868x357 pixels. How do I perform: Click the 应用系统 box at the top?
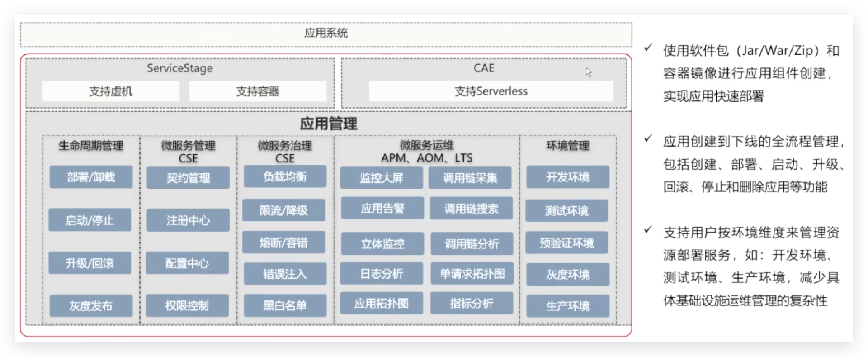[x=326, y=34]
